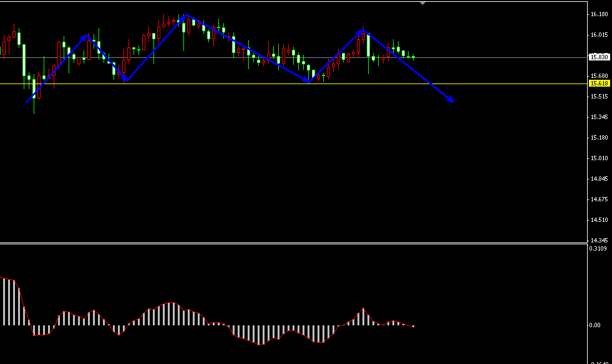The height and width of the screenshot is (364, 612).
Task: Click the 0.3109 indicator scale label
Action: click(x=598, y=249)
